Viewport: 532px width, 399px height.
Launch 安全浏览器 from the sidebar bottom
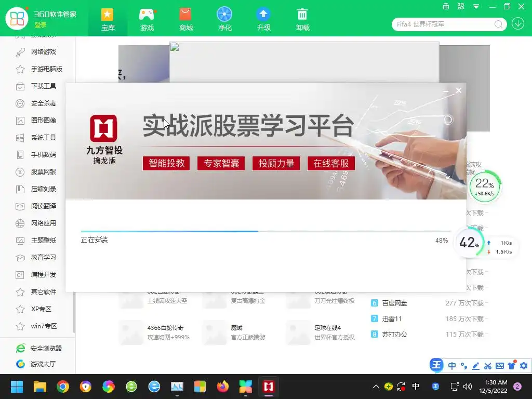[38, 349]
